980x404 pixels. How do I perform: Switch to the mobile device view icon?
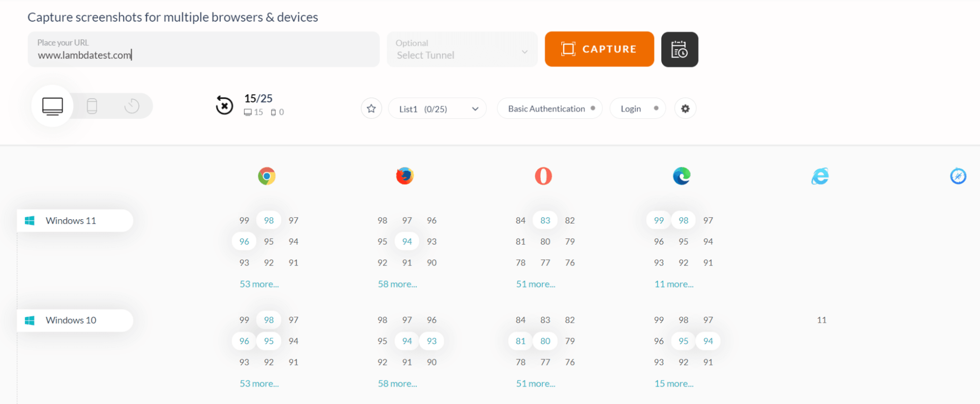[92, 106]
